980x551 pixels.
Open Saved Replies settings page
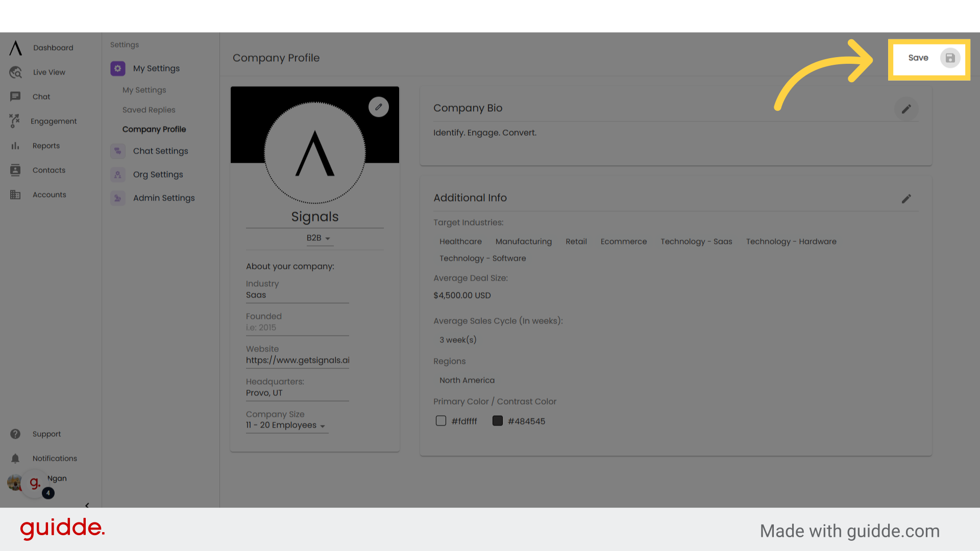click(149, 110)
